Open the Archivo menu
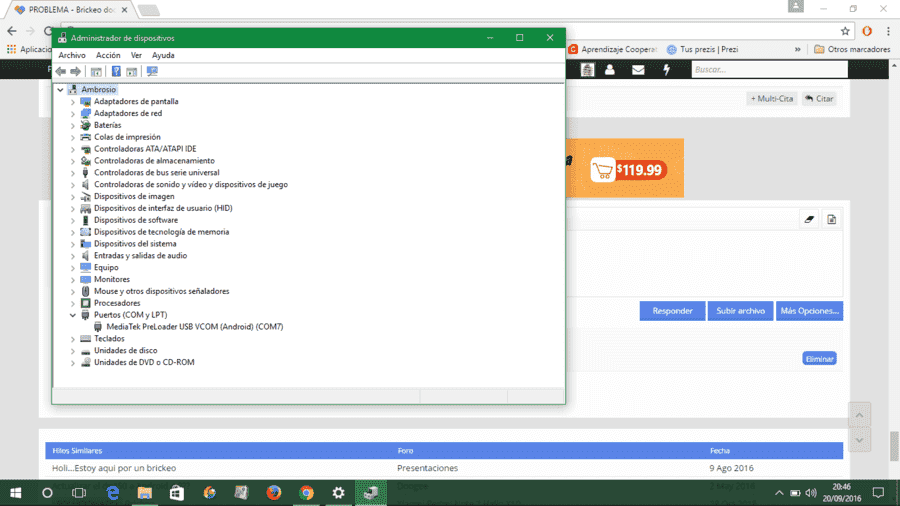 72,55
